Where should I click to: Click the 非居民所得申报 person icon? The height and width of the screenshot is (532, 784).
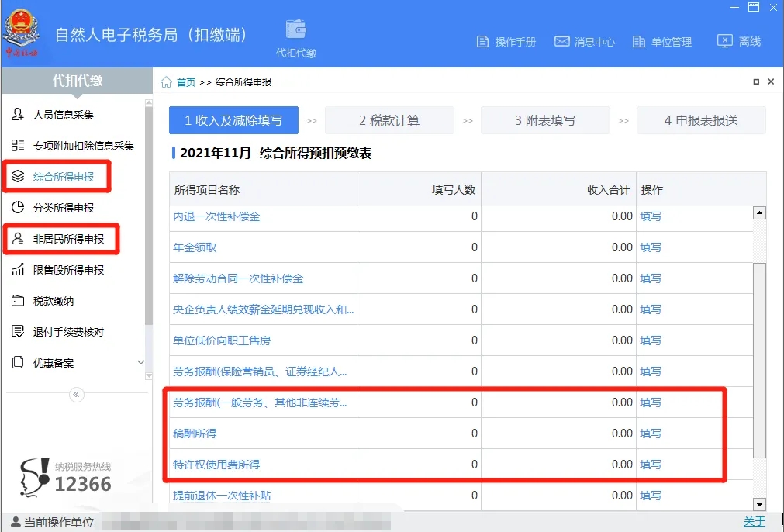coord(18,239)
